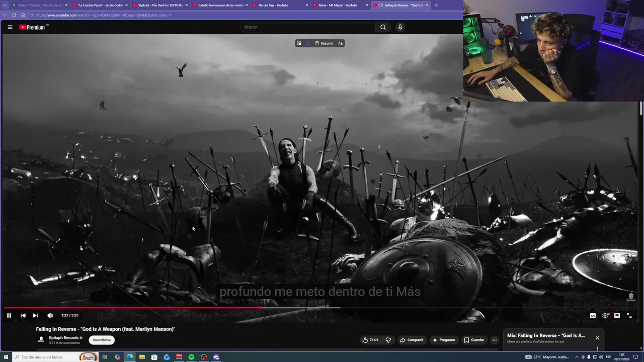The width and height of the screenshot is (644, 362).
Task: Open Microsoft Store from the taskbar
Action: [154, 357]
